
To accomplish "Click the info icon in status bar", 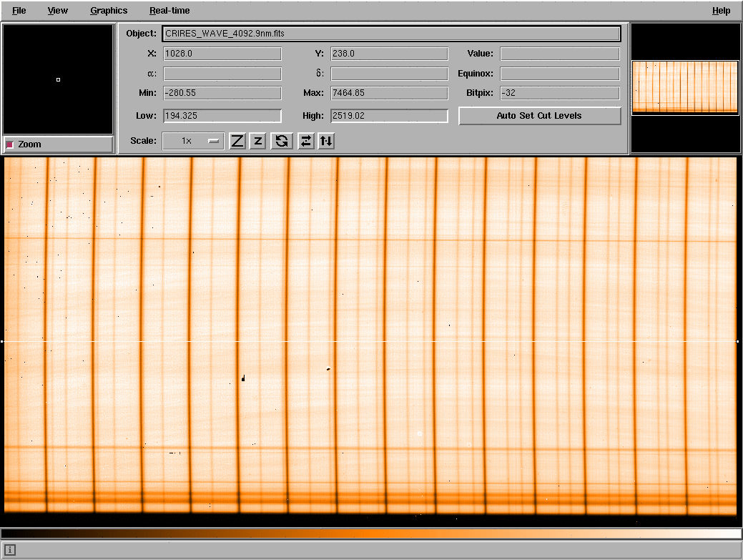I will pos(10,550).
